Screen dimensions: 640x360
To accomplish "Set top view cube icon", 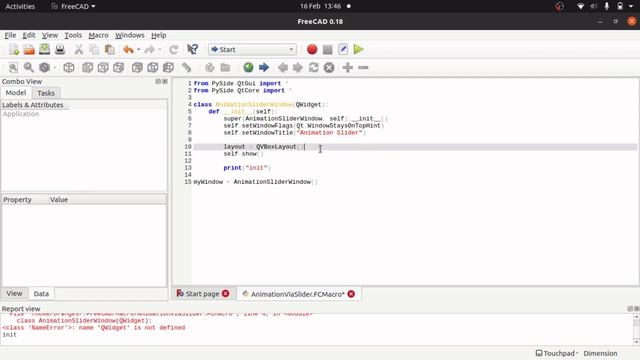I will coord(103,67).
